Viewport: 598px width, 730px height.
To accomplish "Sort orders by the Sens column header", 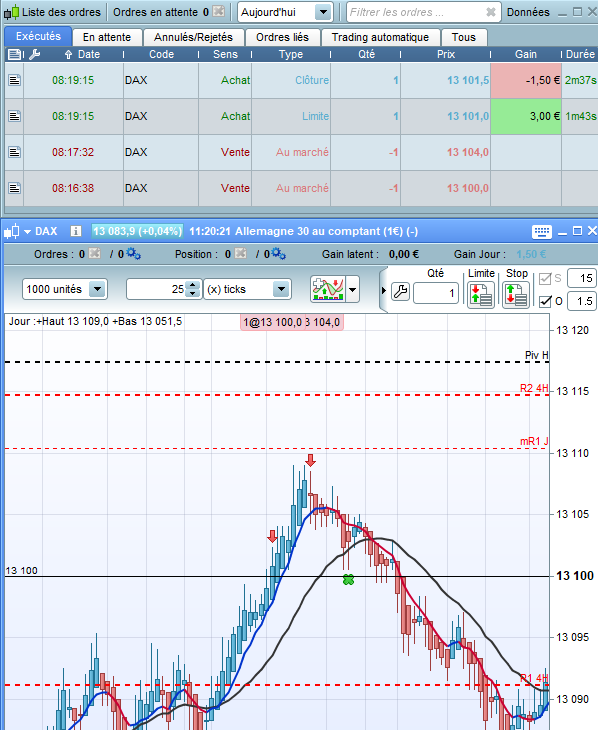I will click(x=225, y=54).
